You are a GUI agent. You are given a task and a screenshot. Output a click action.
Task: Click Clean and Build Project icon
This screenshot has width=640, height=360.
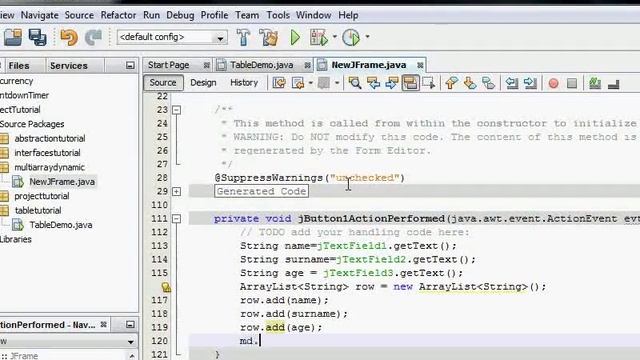(x=269, y=37)
